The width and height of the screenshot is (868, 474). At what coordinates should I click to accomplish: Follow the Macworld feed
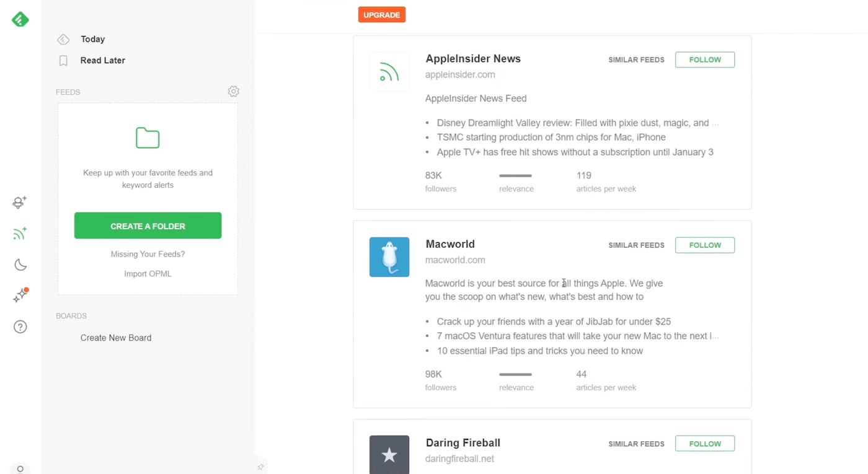tap(704, 245)
